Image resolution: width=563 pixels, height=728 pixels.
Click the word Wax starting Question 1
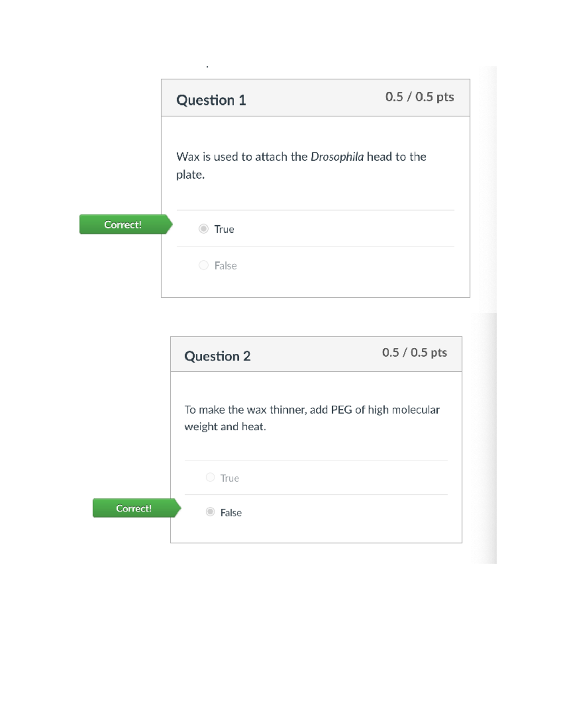(x=188, y=157)
